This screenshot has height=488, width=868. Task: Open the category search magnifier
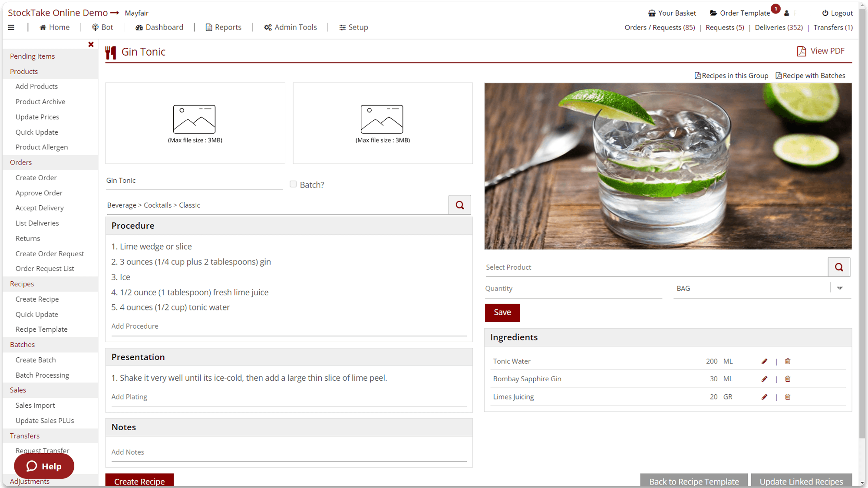coord(459,204)
